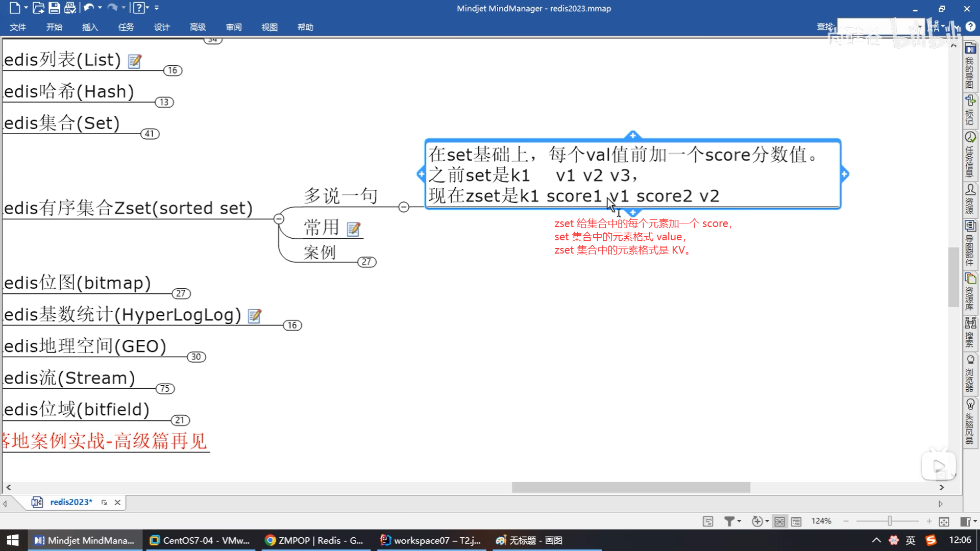The height and width of the screenshot is (551, 980).
Task: Click the 案例 subtopic under Zset
Action: [320, 253]
